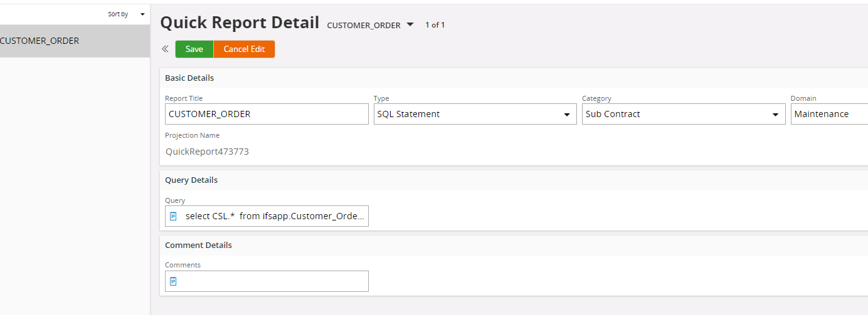Cancel the current edit

coord(244,49)
